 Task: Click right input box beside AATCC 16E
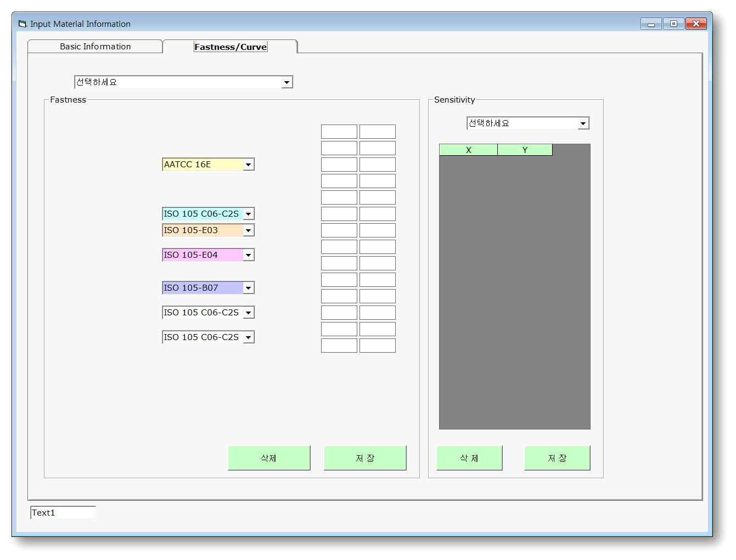pos(378,165)
